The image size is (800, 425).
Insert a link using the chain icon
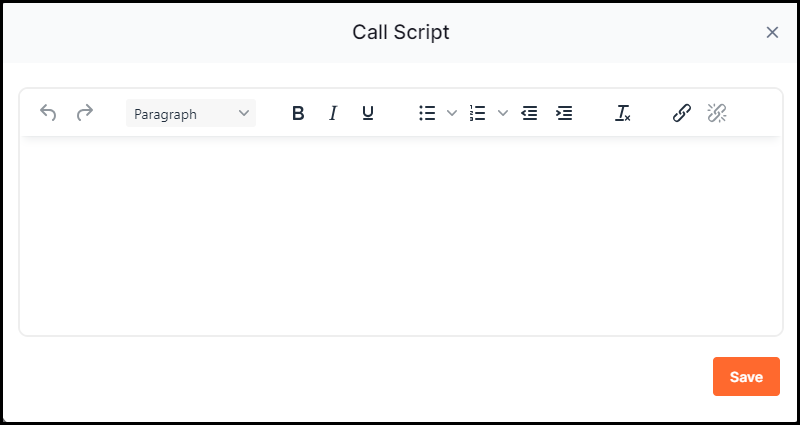[682, 113]
